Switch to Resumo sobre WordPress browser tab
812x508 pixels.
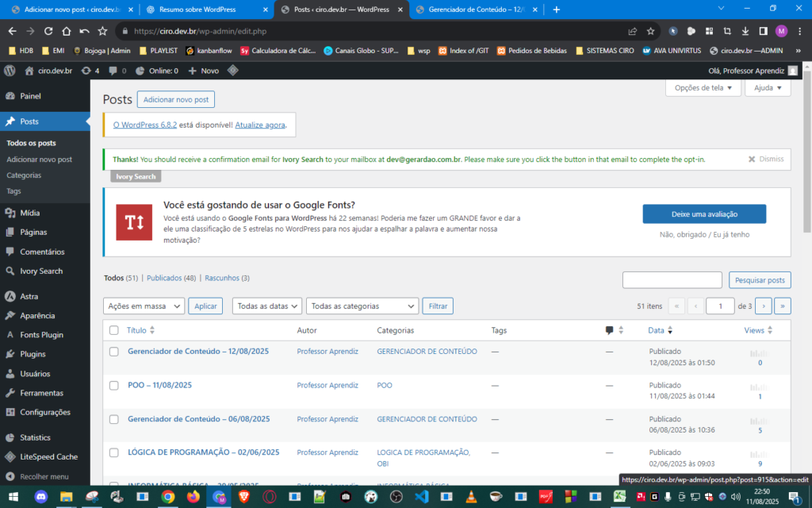click(205, 10)
